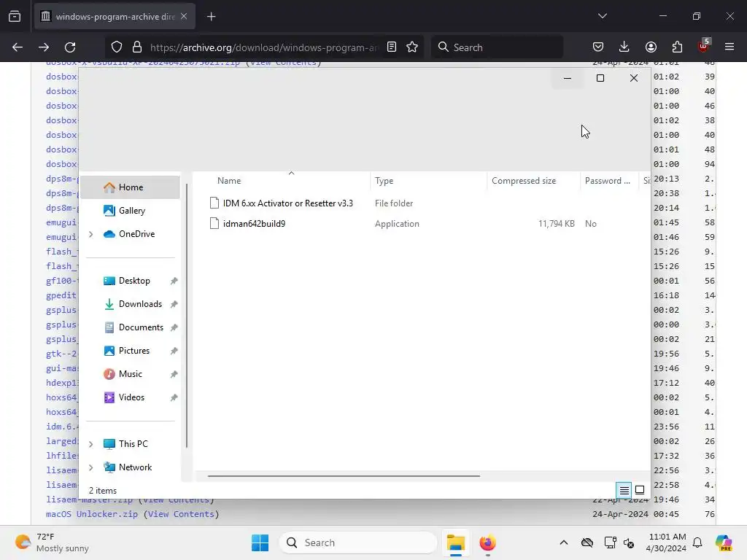Open Firefox tracking protection shield

coord(117,47)
